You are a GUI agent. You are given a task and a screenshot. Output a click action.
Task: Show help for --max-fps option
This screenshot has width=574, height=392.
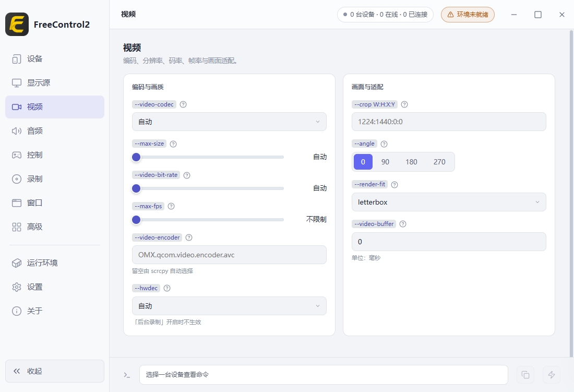[x=171, y=206]
